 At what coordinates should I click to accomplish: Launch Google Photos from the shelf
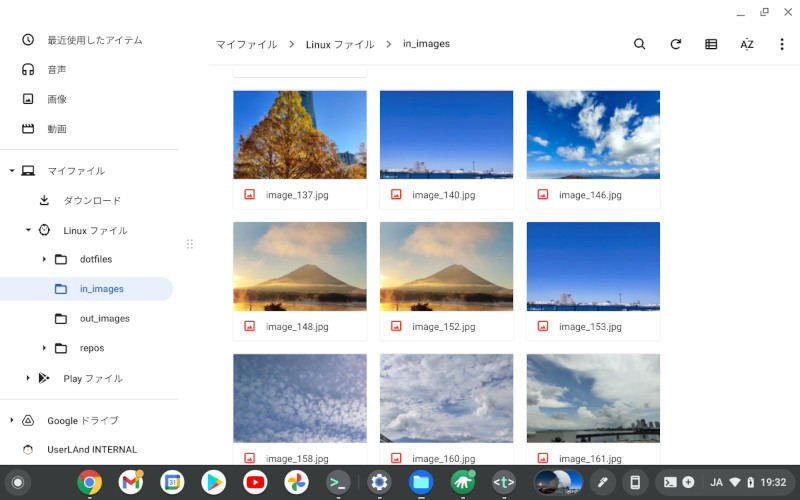pyautogui.click(x=296, y=482)
